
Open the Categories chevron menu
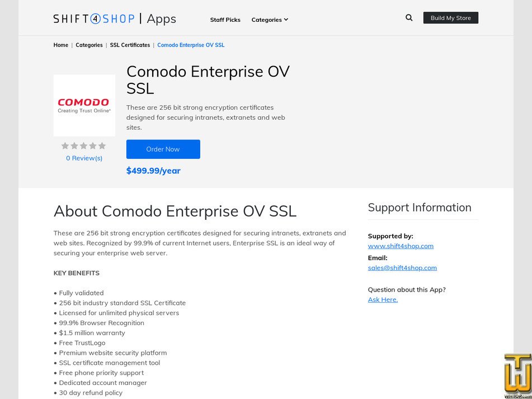286,20
